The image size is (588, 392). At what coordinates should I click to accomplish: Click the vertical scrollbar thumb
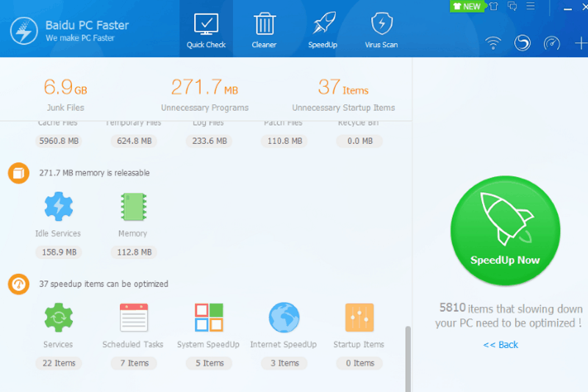pos(408,359)
